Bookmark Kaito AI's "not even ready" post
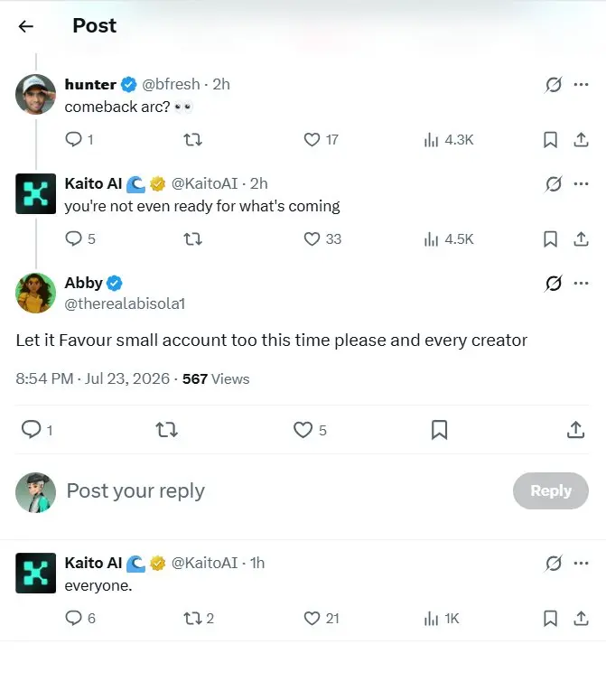This screenshot has width=606, height=700. [x=550, y=239]
